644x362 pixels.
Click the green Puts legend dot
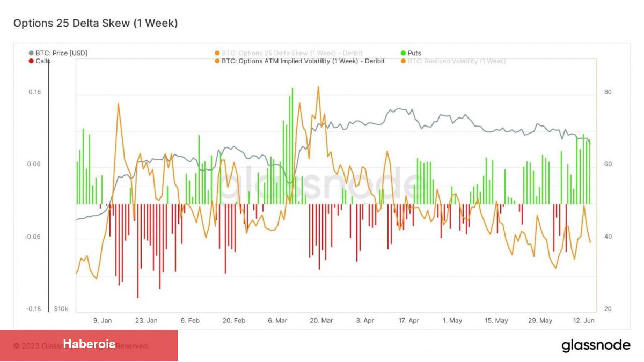(x=404, y=53)
